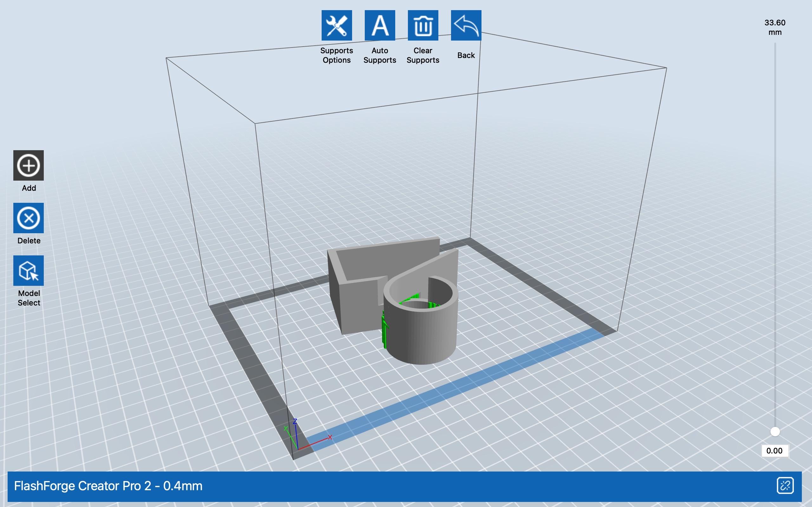Click the connection icon in status bar
The width and height of the screenshot is (812, 507).
[785, 485]
